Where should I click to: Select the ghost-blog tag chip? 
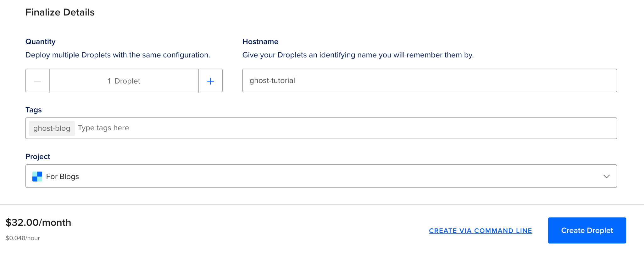pyautogui.click(x=52, y=128)
